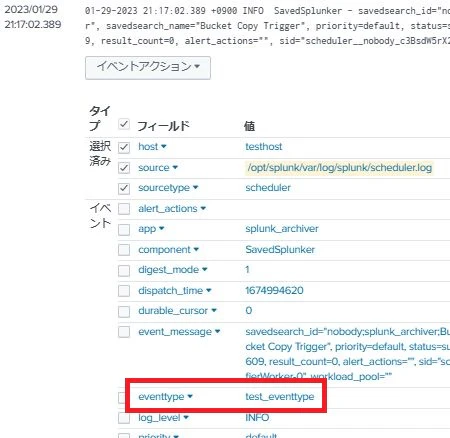The width and height of the screenshot is (450, 438).
Task: Uncheck the source field checkbox
Action: pos(124,168)
